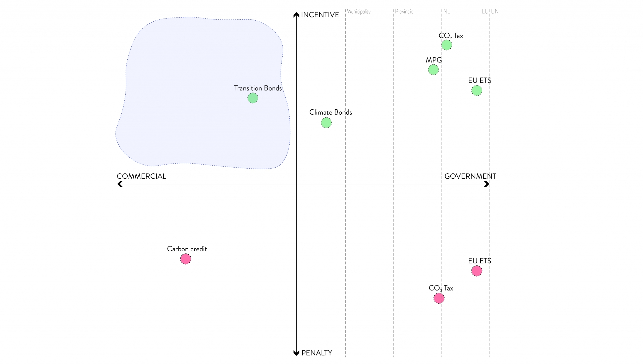Click the Carbon credit text label
The image size is (643, 364).
pyautogui.click(x=187, y=249)
